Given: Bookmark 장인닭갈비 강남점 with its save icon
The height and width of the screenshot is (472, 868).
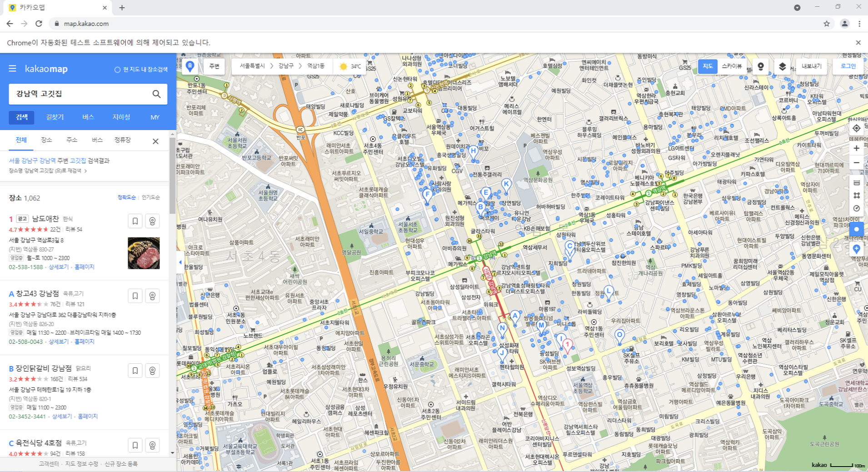Looking at the screenshot, I should tap(135, 371).
